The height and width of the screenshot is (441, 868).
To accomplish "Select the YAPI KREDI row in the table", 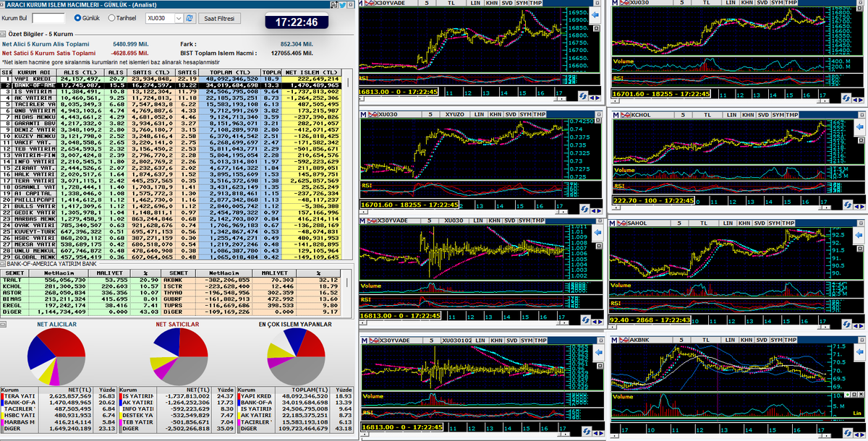I will tap(171, 77).
